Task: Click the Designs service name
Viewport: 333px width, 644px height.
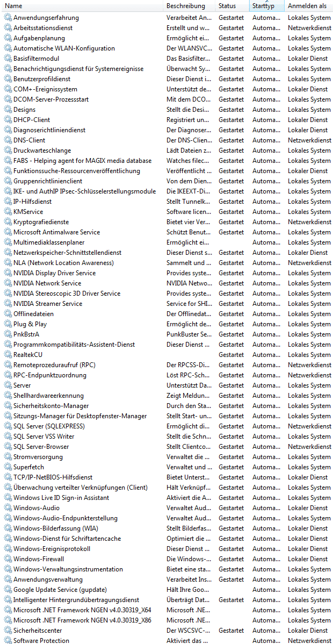Action: 24,110
